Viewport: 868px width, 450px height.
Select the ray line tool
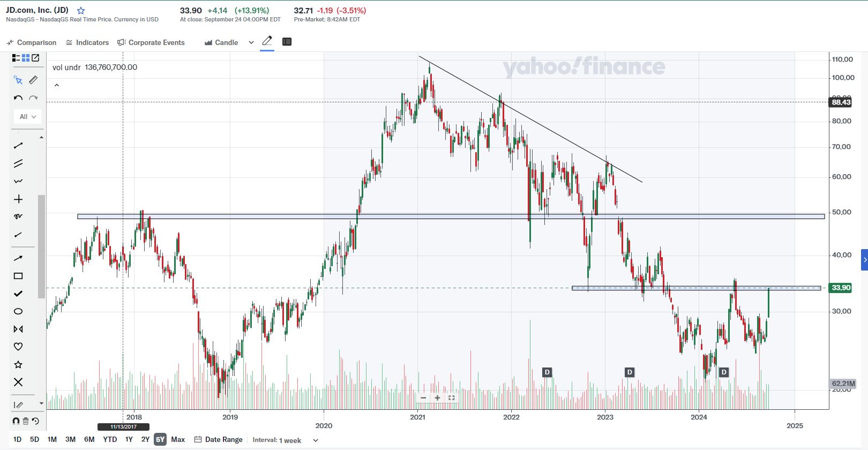click(x=18, y=235)
